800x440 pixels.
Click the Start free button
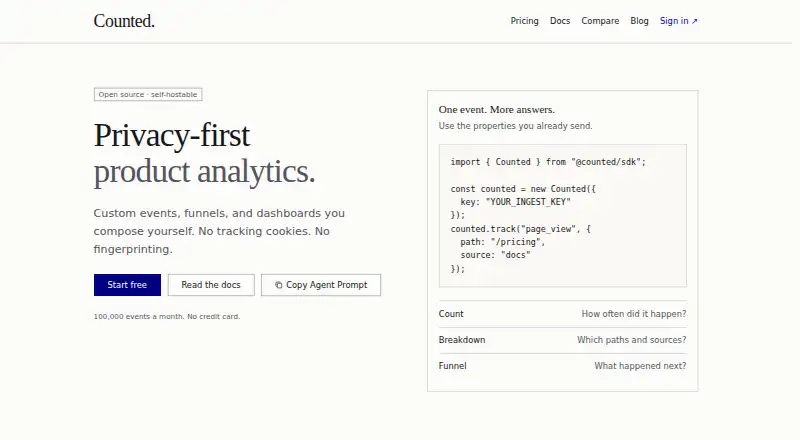pos(127,285)
